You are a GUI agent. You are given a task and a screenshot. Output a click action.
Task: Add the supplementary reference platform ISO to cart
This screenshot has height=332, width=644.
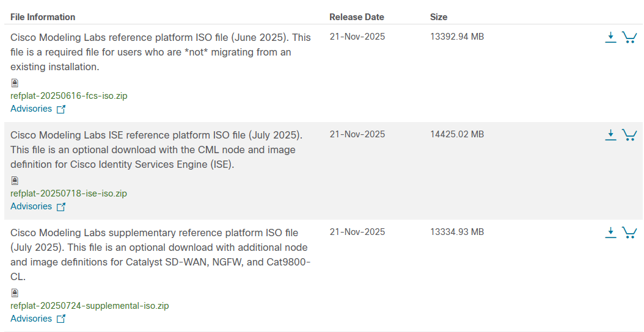coord(629,233)
